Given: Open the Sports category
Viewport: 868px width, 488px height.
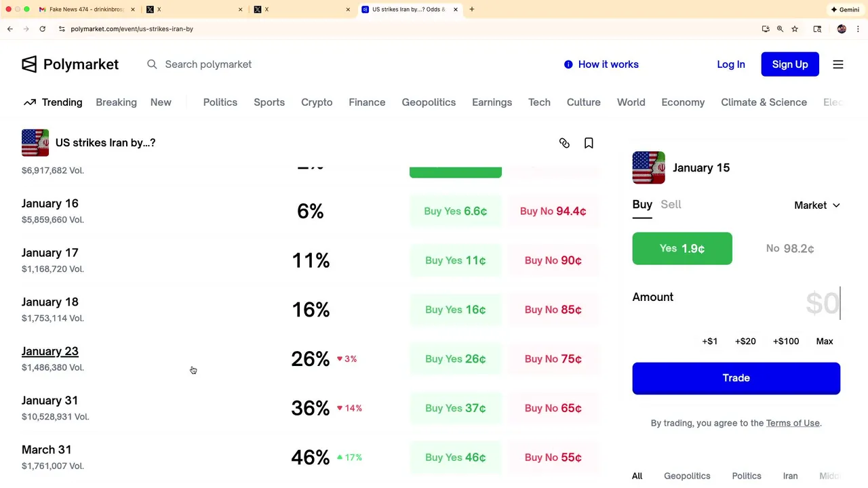Looking at the screenshot, I should tap(269, 102).
